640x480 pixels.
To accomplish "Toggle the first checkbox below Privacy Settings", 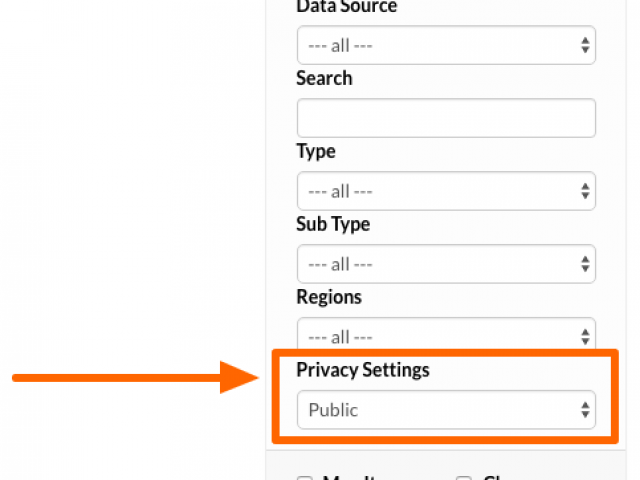I will [x=305, y=478].
